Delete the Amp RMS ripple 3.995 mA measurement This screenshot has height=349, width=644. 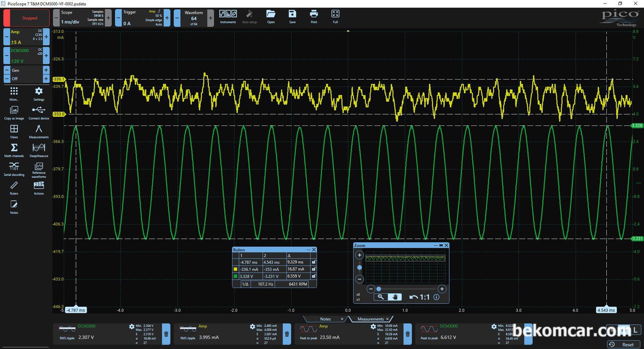287,333
